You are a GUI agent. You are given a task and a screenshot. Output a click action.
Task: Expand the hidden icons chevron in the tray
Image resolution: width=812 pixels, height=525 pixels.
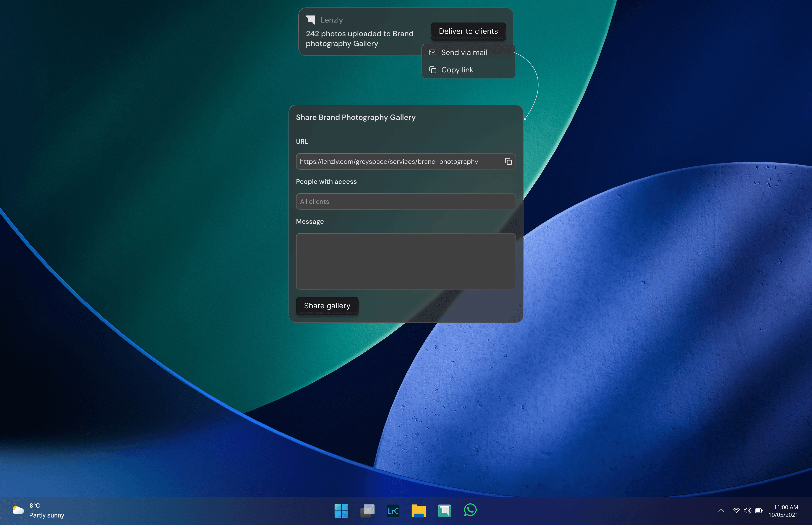(721, 511)
